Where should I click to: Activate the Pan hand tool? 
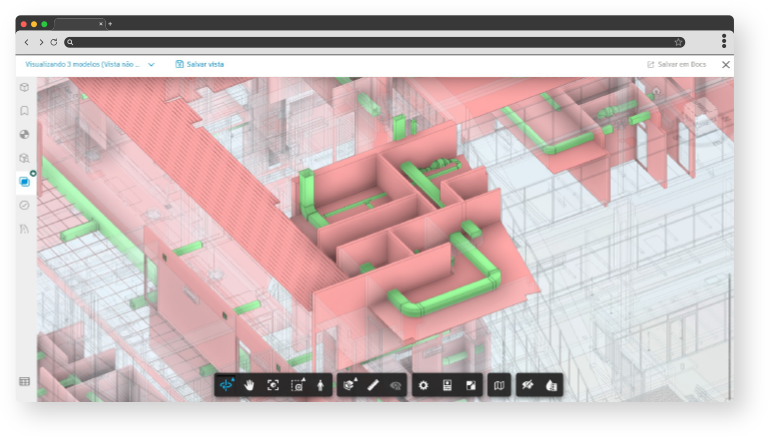[249, 385]
